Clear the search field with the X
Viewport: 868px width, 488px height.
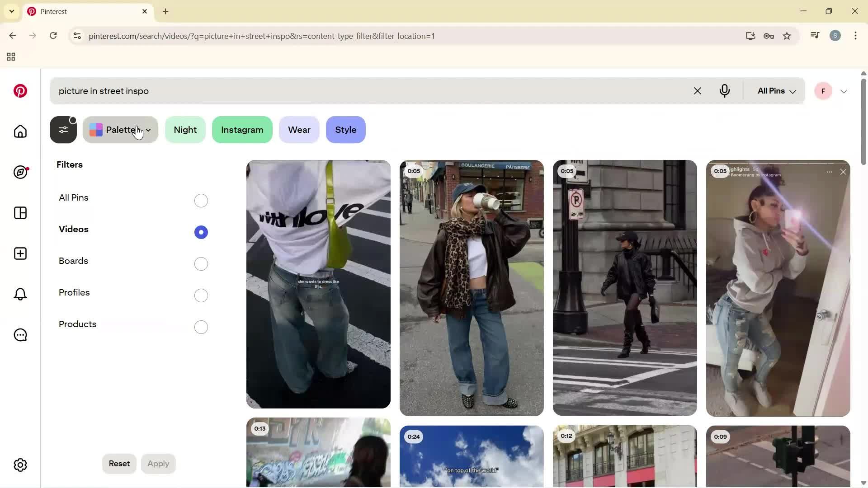point(698,91)
